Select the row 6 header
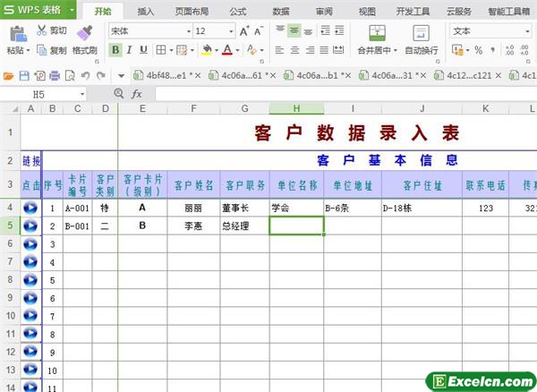The width and height of the screenshot is (537, 392). click(10, 243)
